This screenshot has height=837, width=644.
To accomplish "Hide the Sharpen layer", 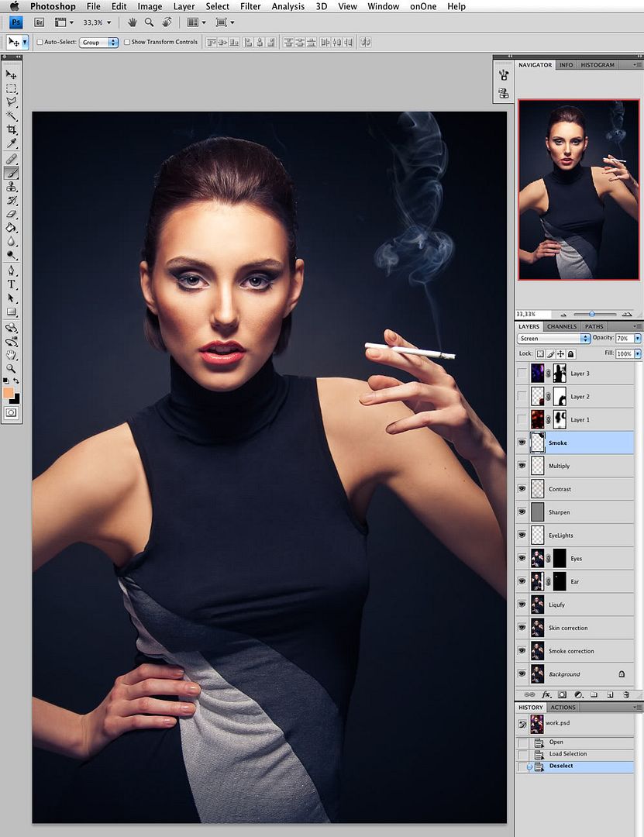I will (x=522, y=512).
